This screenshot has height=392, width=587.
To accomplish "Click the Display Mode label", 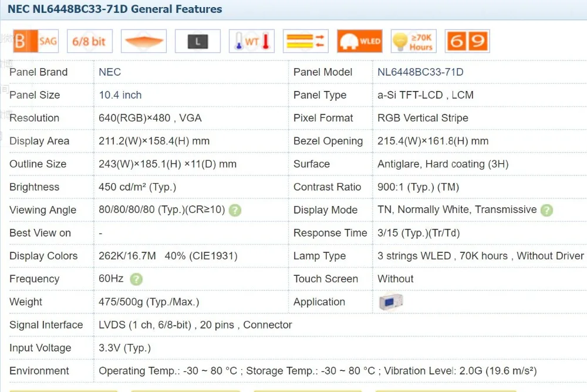I will click(x=325, y=210).
